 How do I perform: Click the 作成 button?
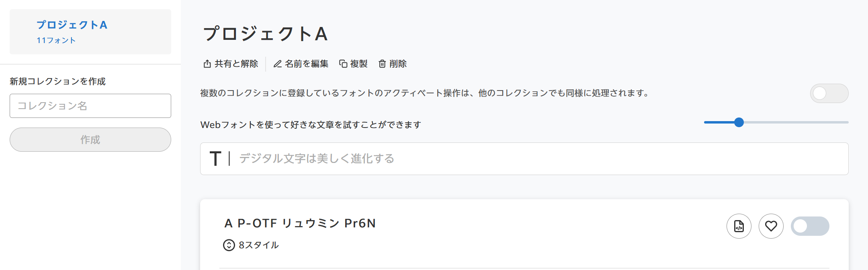tap(90, 140)
